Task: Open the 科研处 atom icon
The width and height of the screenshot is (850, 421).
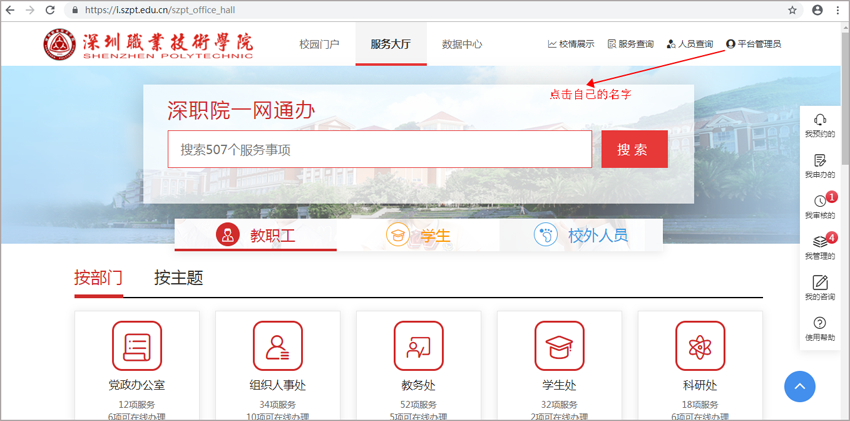Action: (x=700, y=347)
